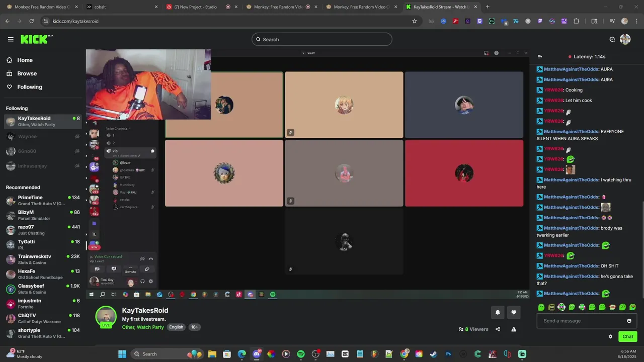The height and width of the screenshot is (362, 644).
Task: Open Spotify from the taskbar
Action: point(301,354)
